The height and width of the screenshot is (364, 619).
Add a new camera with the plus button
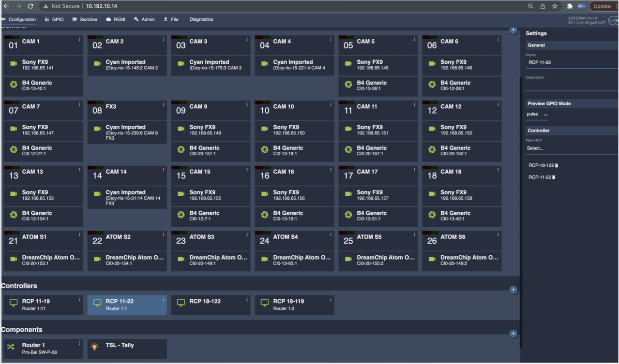(x=513, y=30)
